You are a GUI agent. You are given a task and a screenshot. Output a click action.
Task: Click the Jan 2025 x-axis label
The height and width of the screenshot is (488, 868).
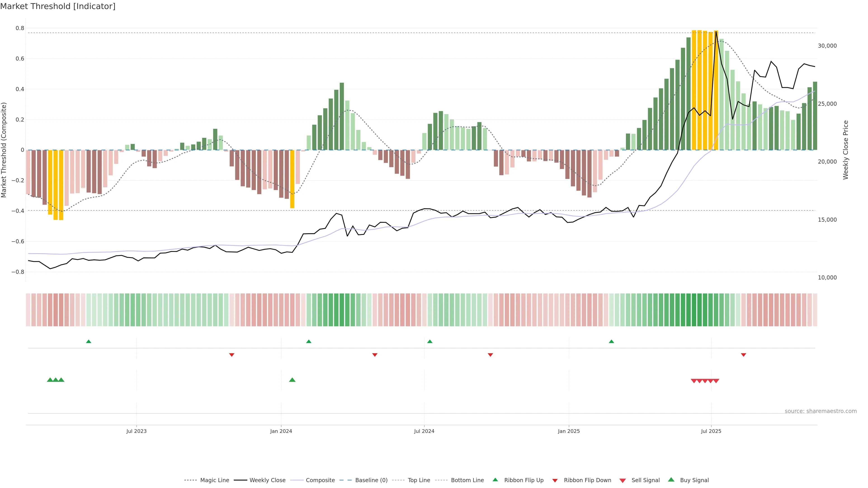569,431
